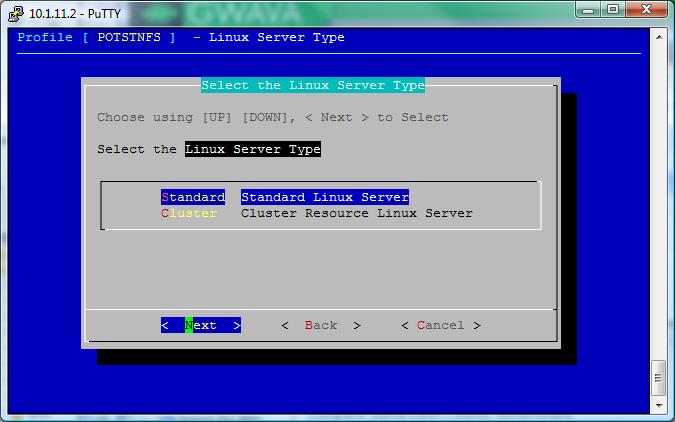Click the terminal scrollbar thumb

pos(659,378)
